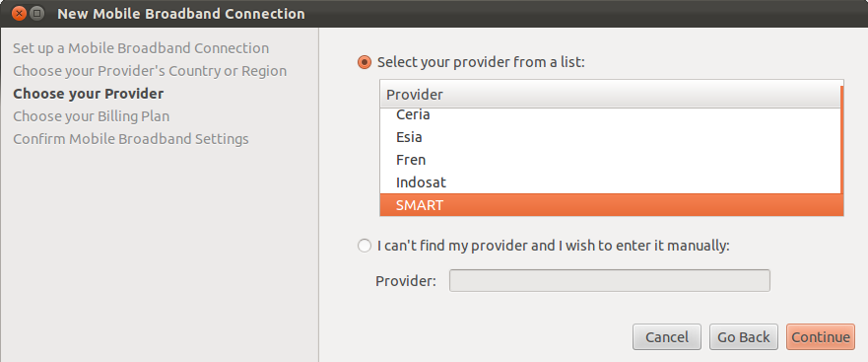
Task: Select Esia provider entry
Action: pyautogui.click(x=610, y=137)
